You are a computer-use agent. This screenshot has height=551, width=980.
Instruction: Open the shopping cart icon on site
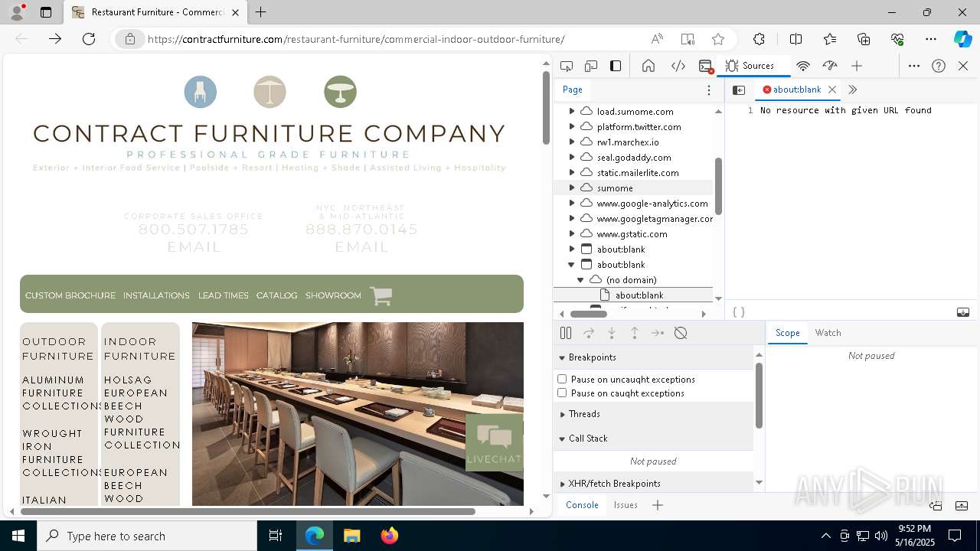[381, 295]
